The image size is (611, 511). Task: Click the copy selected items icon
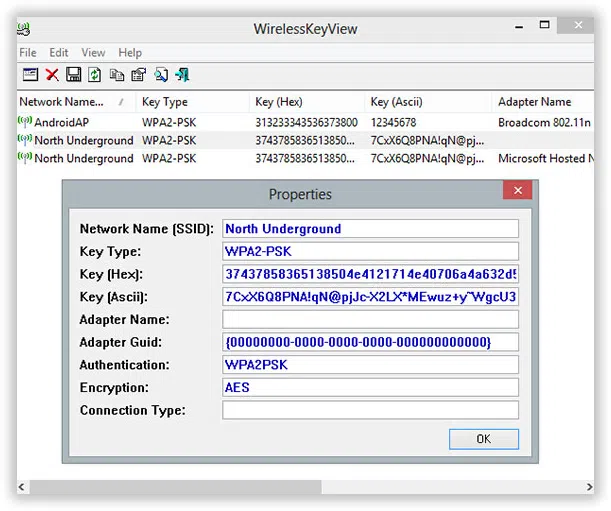117,74
